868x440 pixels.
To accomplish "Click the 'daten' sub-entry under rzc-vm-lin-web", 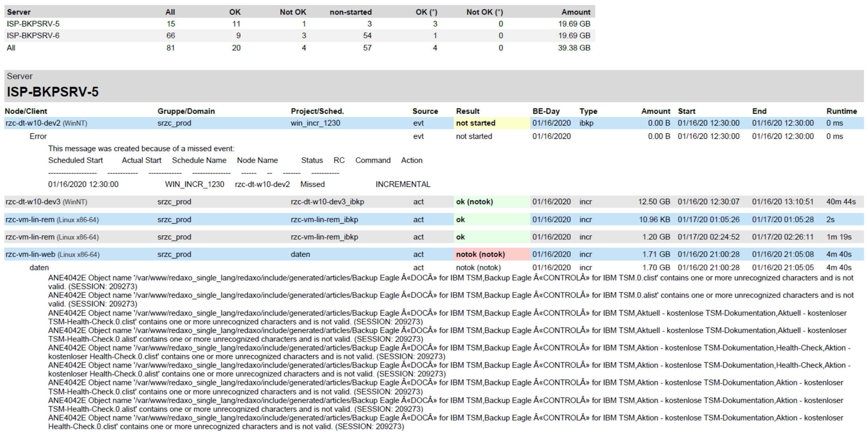I will [39, 268].
